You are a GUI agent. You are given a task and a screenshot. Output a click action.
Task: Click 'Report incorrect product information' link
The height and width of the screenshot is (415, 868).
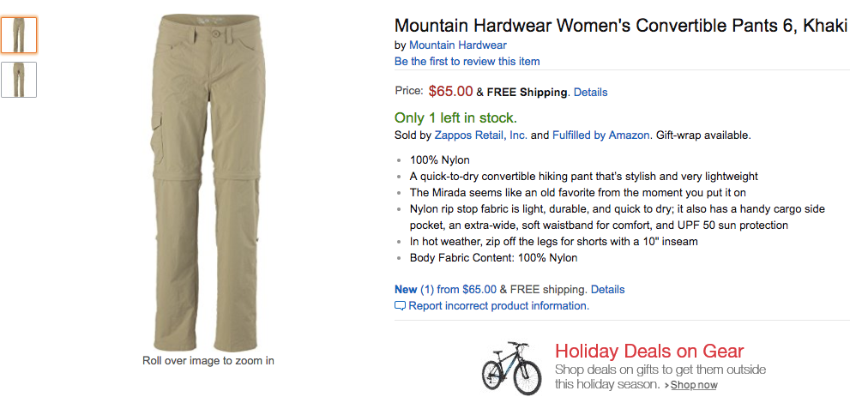pyautogui.click(x=498, y=305)
